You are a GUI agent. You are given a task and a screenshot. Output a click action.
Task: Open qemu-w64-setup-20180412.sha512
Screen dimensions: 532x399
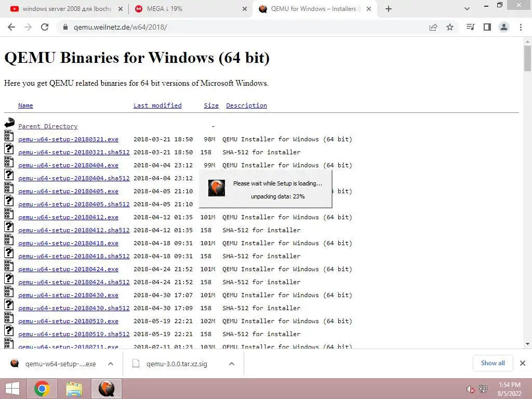74,230
